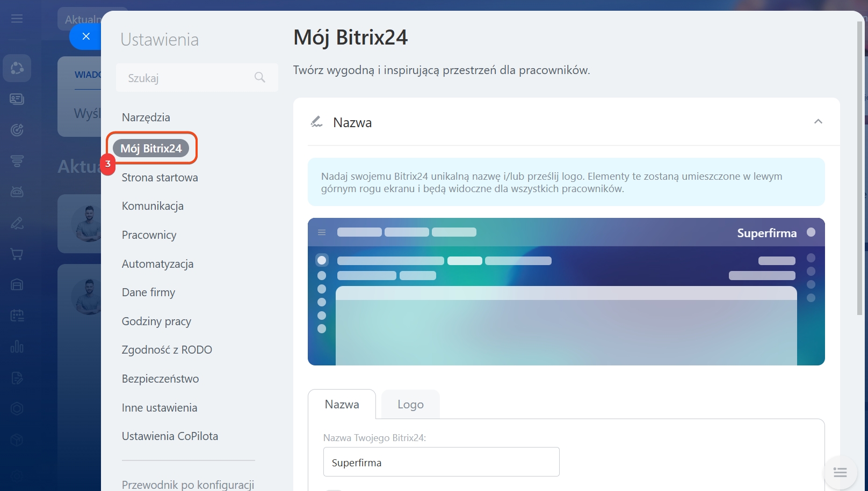Click the magnifier icon in Szukaj field
Screen dimensions: 868x491
pyautogui.click(x=260, y=77)
